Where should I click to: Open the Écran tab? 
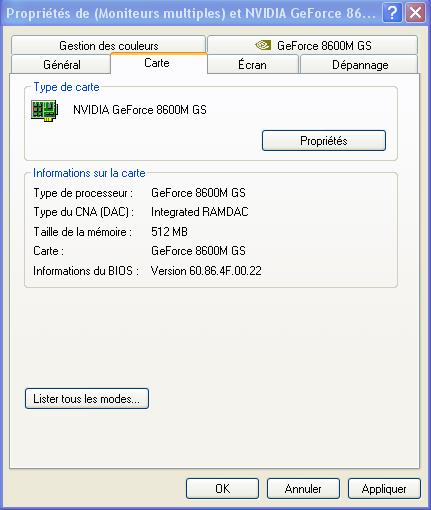[x=252, y=64]
